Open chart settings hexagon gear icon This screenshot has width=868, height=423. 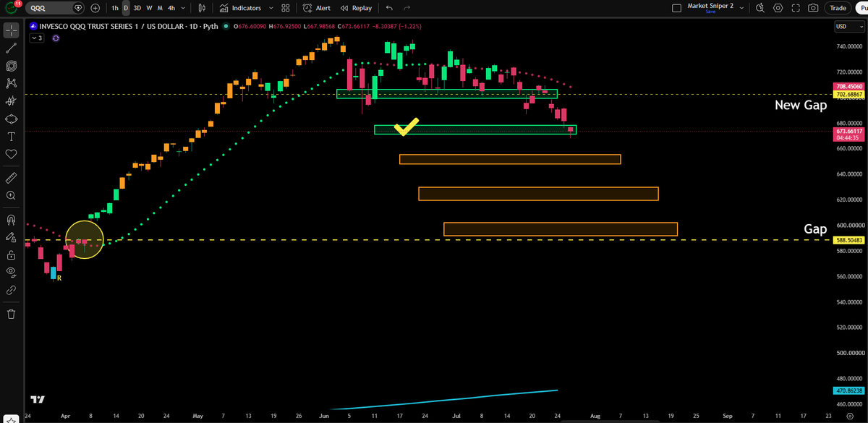[778, 8]
